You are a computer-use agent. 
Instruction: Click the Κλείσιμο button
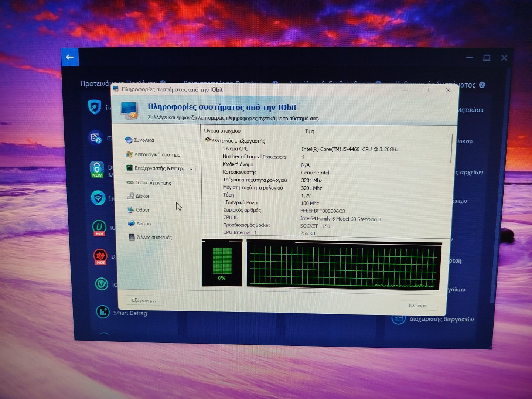point(418,306)
